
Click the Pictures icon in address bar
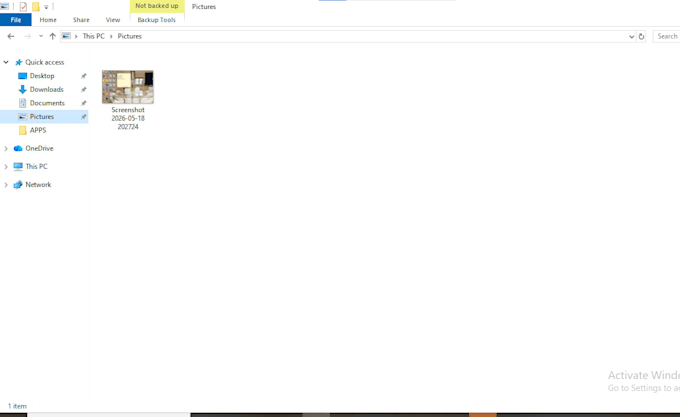click(x=66, y=36)
